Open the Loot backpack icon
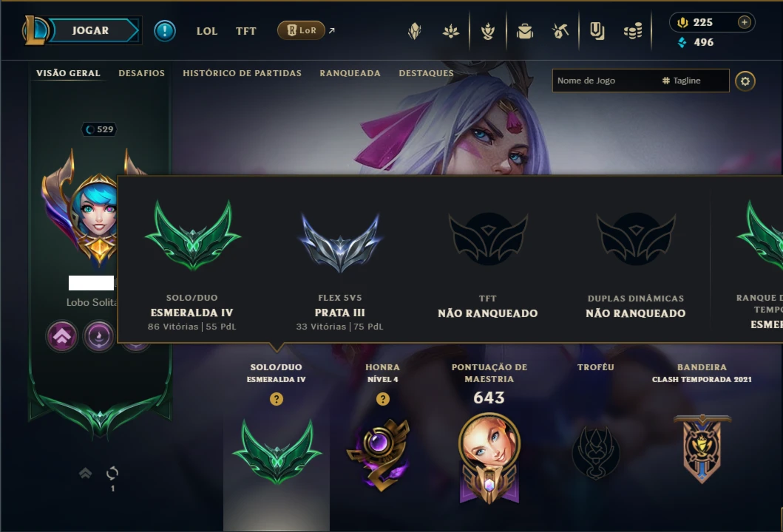This screenshot has height=532, width=783. coord(525,32)
